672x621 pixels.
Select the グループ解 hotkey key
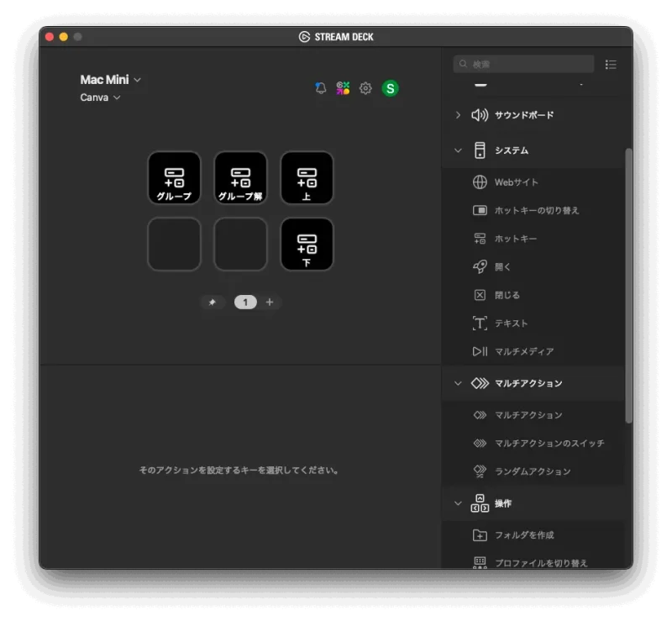point(240,177)
